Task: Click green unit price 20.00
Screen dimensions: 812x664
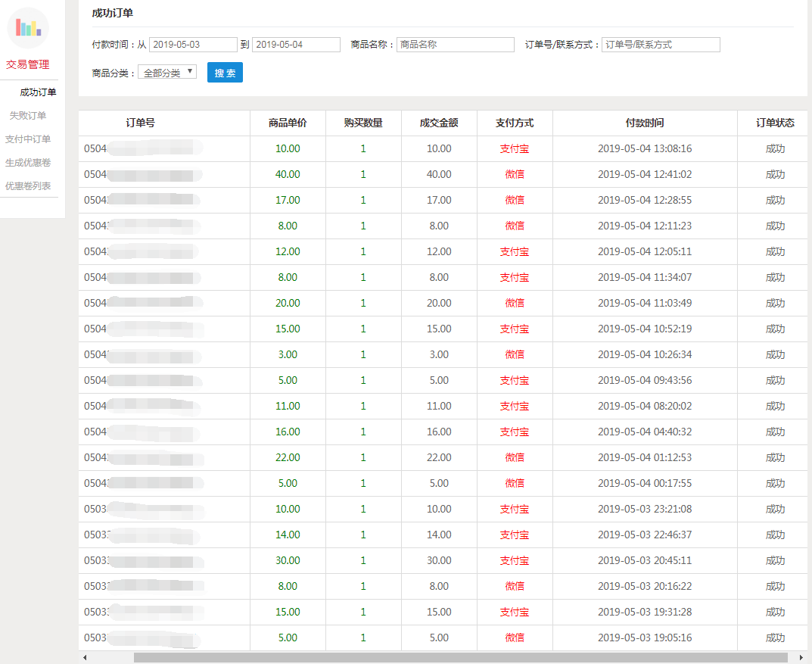Action: (x=288, y=303)
